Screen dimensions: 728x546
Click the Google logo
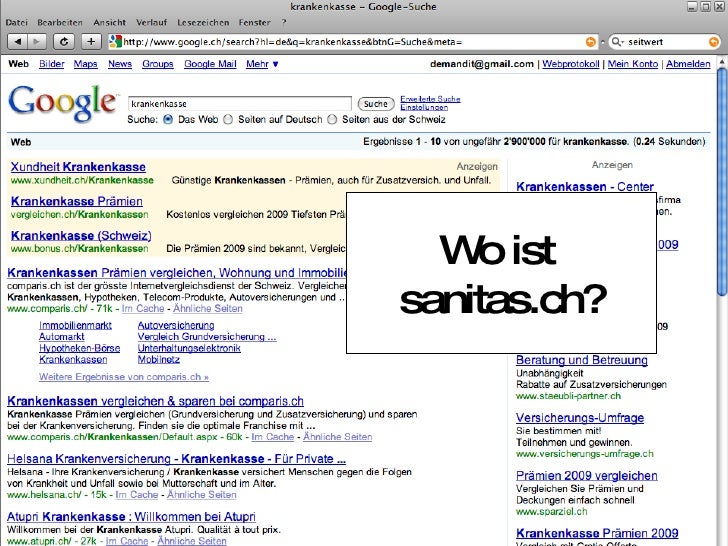point(62,103)
